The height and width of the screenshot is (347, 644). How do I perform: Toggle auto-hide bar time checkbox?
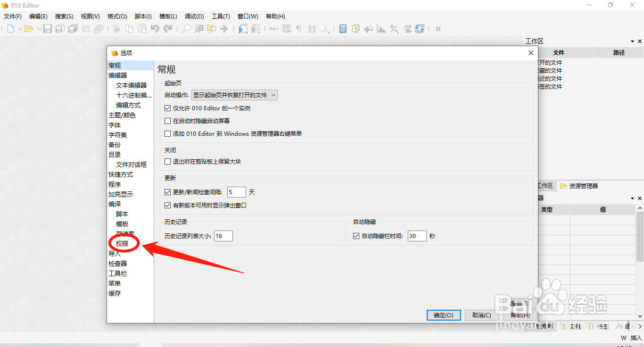[x=356, y=236]
